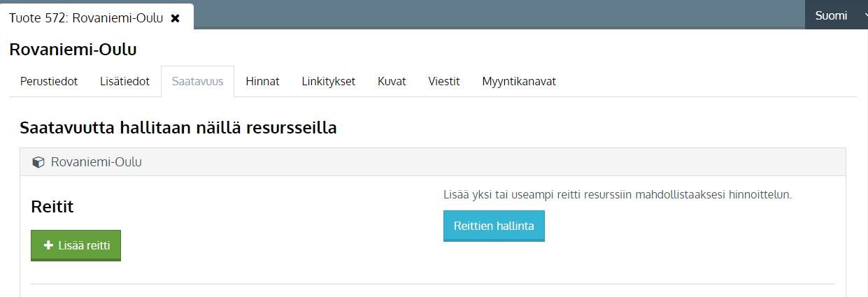Close the Tuote 572 tab
The image size is (868, 297).
point(176,18)
